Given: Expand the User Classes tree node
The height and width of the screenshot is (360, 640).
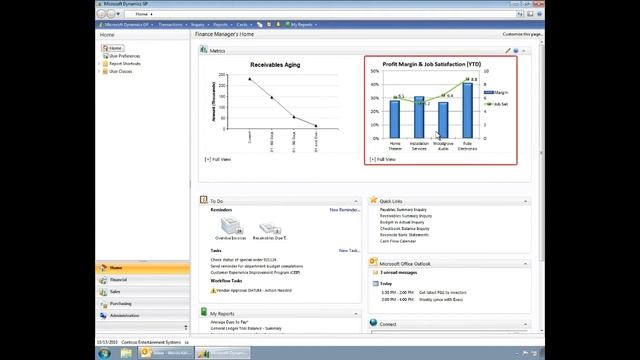Looking at the screenshot, I should pos(99,71).
